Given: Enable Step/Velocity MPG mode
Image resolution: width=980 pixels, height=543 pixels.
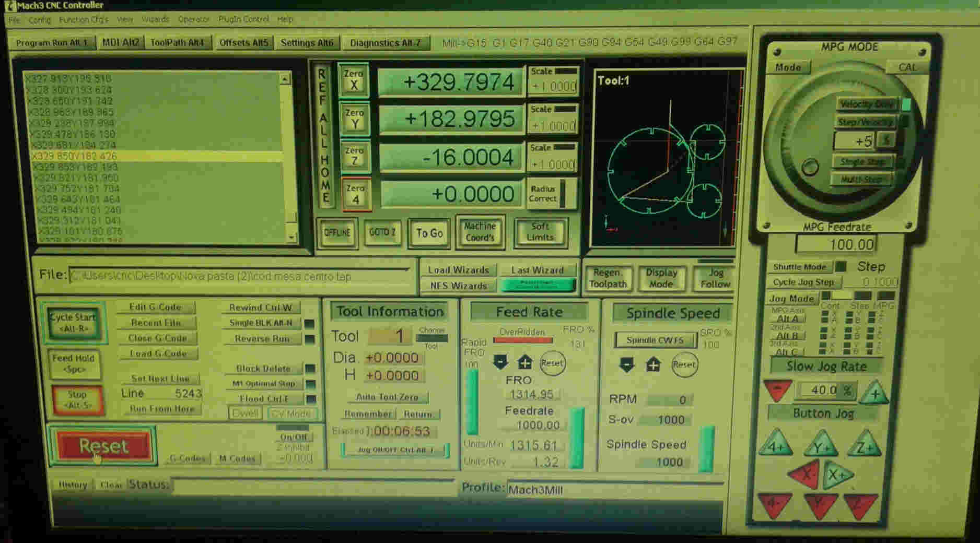Looking at the screenshot, I should coord(865,122).
